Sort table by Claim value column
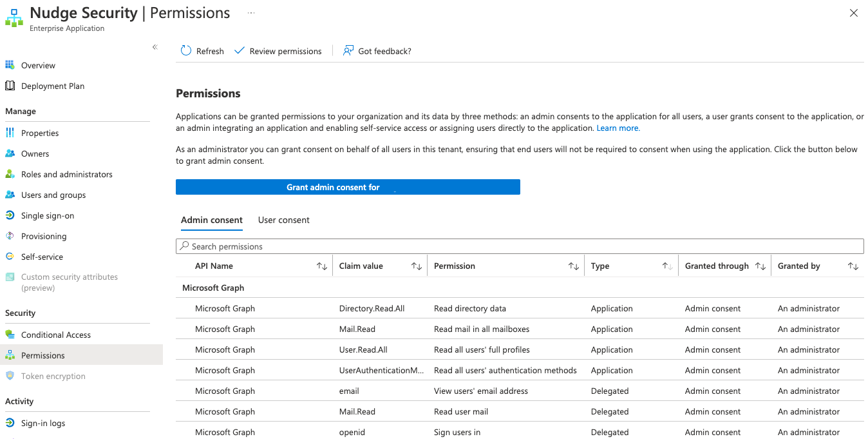This screenshot has width=868, height=439. 417,266
